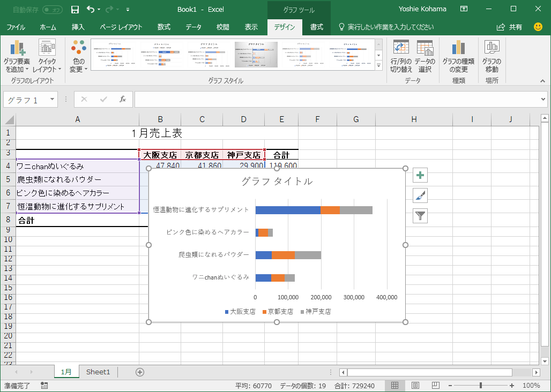
Task: Click グラフの移動 icon
Action: click(x=492, y=56)
